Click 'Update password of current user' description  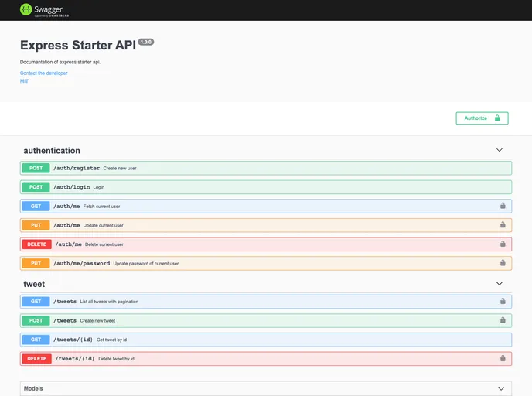[146, 263]
